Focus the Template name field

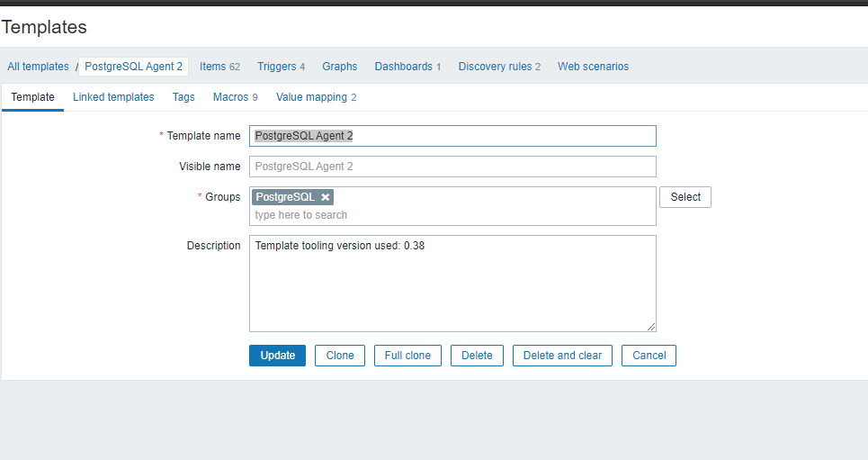click(x=452, y=136)
